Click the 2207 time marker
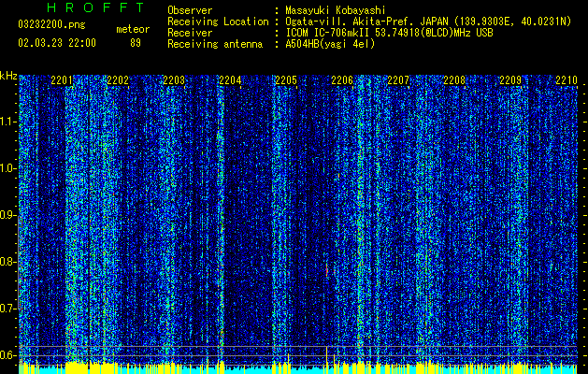 398,80
